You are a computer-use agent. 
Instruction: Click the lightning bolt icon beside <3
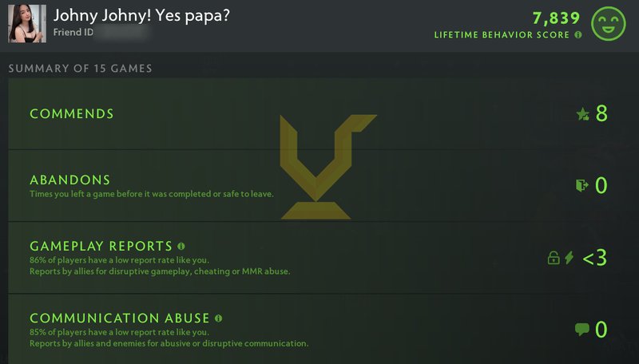pos(570,258)
